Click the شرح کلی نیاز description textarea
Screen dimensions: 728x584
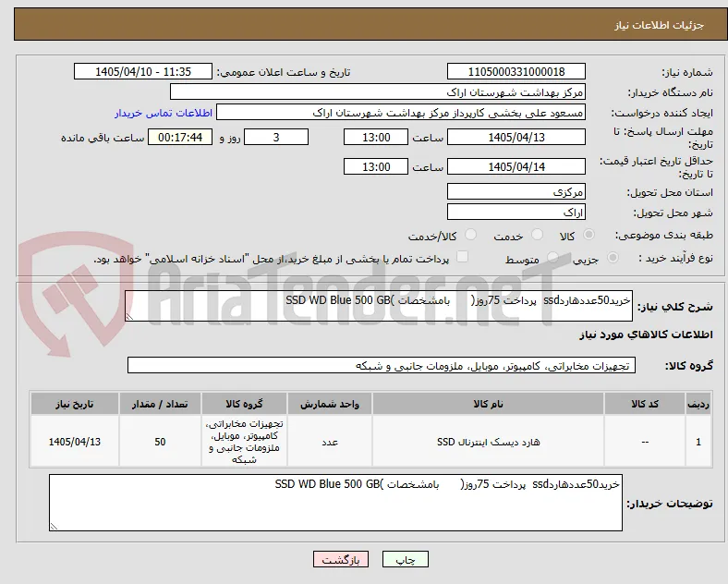tap(379, 306)
